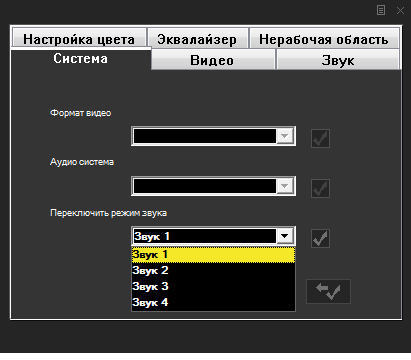Select Звук 4 from the list
This screenshot has height=360, width=411.
213,302
